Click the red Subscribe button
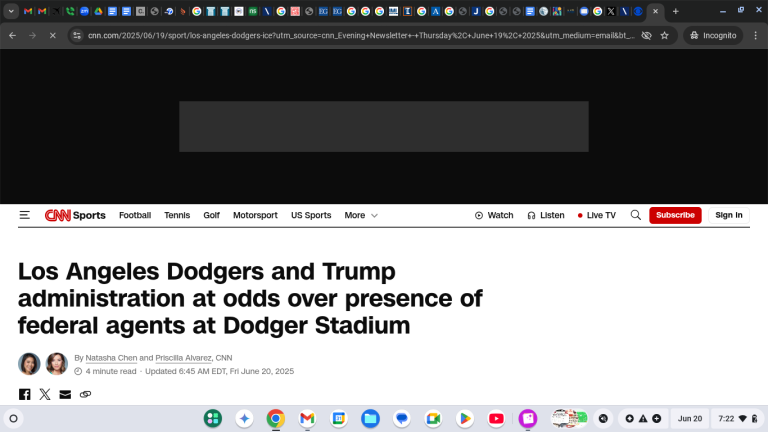Image resolution: width=768 pixels, height=432 pixels. (675, 215)
